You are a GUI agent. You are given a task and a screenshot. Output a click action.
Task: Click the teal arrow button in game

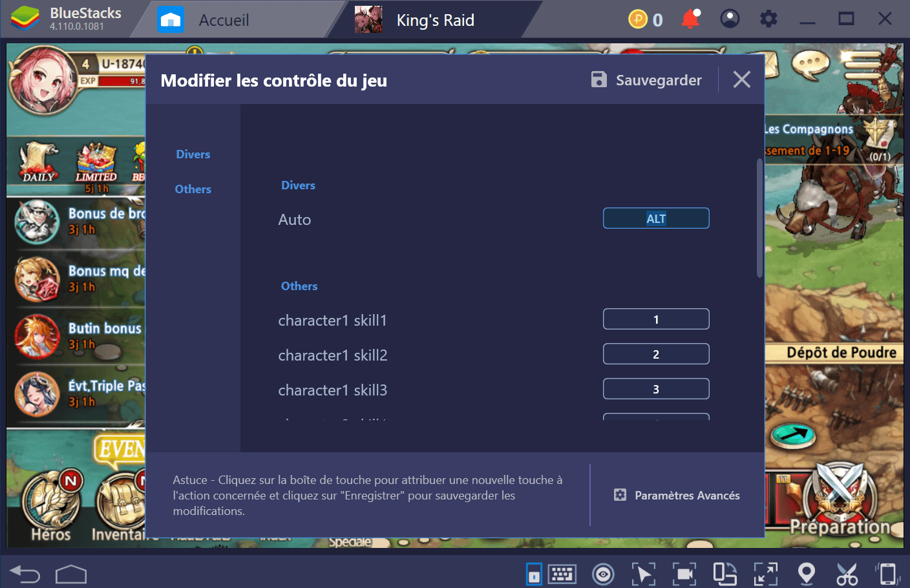792,435
